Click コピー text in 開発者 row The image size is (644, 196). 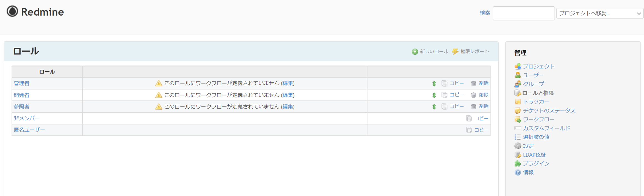point(457,95)
